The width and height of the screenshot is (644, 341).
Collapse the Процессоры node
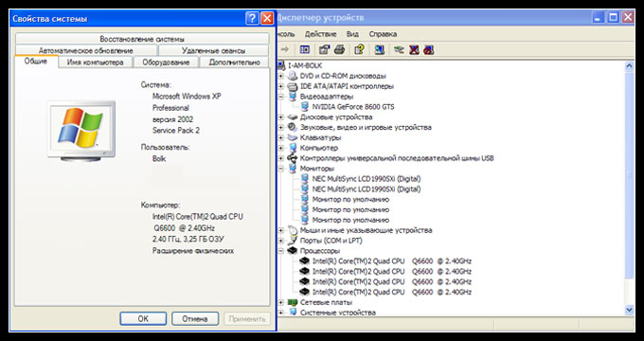pyautogui.click(x=281, y=251)
